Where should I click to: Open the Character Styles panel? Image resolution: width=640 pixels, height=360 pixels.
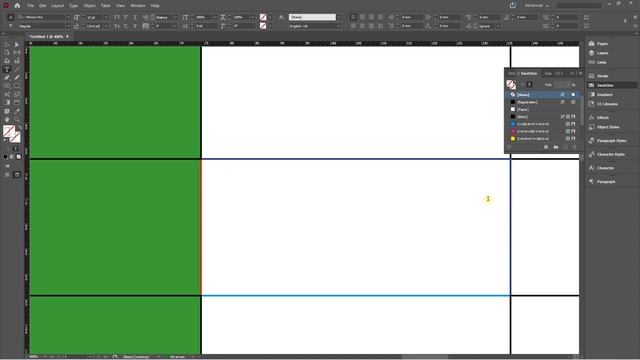pos(611,154)
